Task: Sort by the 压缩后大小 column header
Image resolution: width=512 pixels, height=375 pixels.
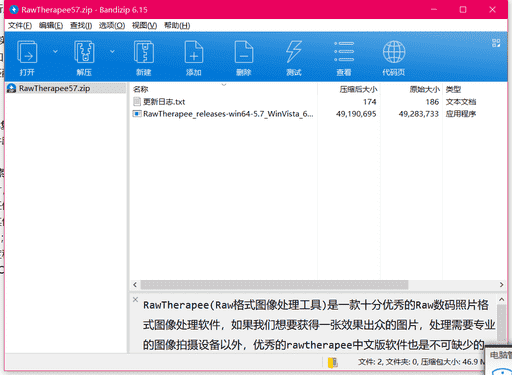Action: coord(358,89)
